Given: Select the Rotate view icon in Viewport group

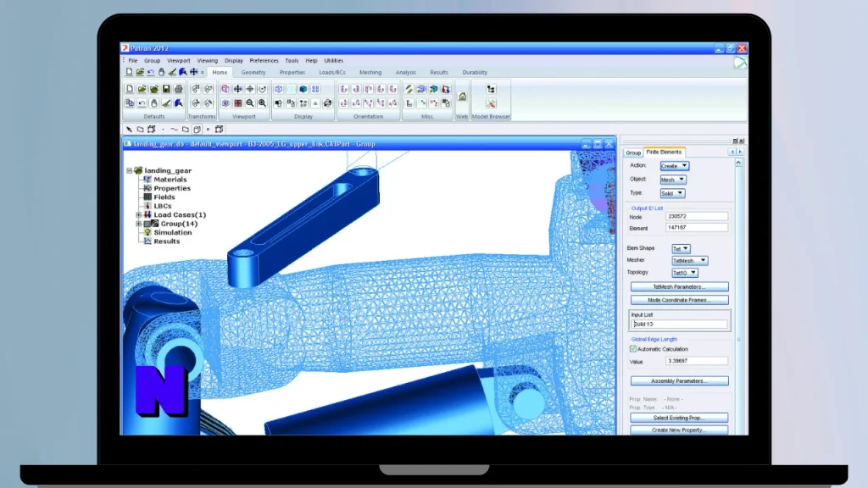Looking at the screenshot, I should 262,89.
